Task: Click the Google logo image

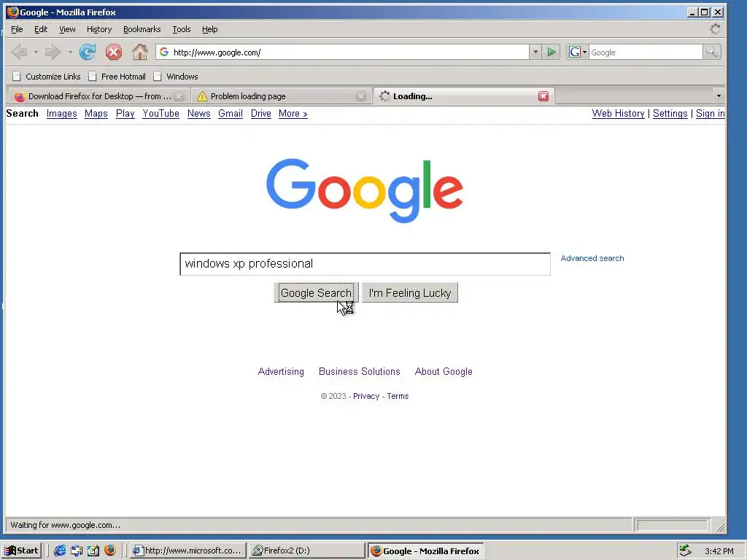Action: click(x=365, y=190)
